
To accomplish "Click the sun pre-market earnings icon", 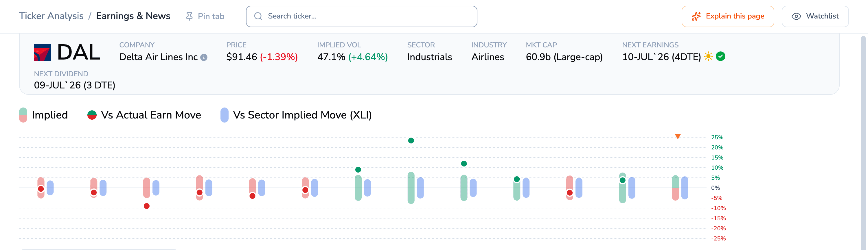I will pos(708,57).
